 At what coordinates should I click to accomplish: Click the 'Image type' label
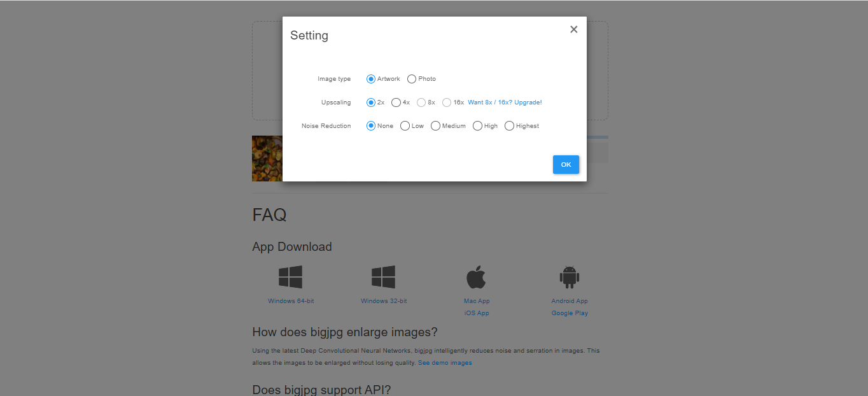coord(334,79)
